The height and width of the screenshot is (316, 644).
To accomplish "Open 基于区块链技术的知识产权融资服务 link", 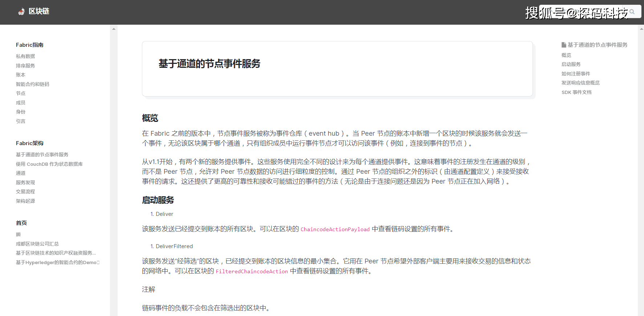I will 56,253.
